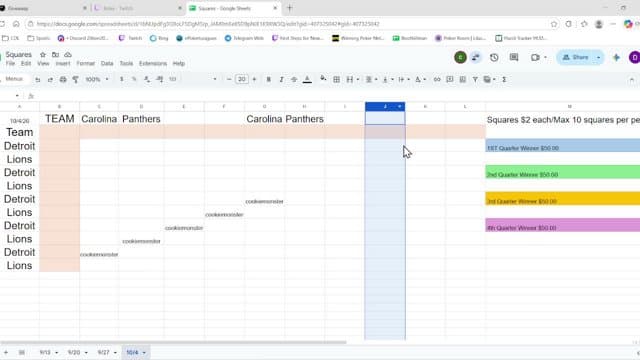Click the Print icon
This screenshot has width=640, height=360.
[63, 80]
